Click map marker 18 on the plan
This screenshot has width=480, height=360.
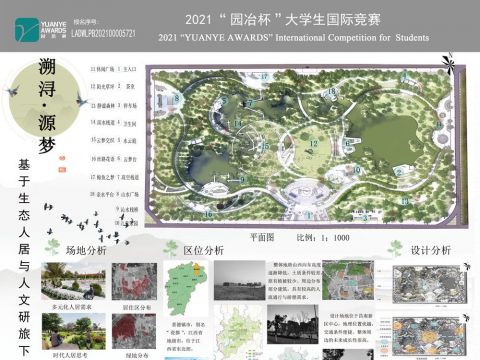tap(331, 91)
